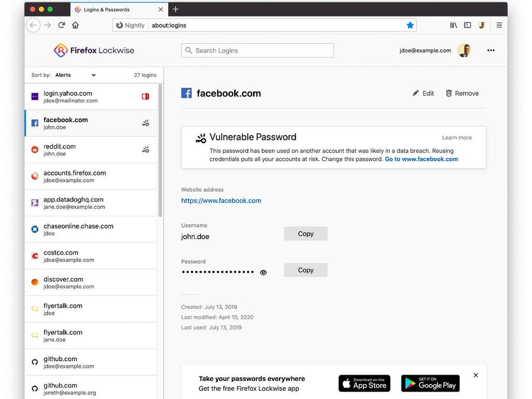Screen dimensions: 532x399
Task: Click the Facebook favicon in the list
Action: (35, 123)
